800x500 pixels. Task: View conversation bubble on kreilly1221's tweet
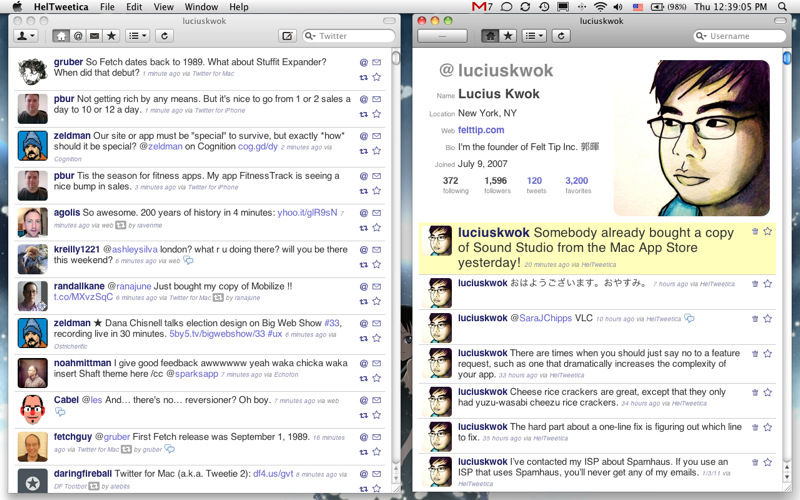coord(188,260)
